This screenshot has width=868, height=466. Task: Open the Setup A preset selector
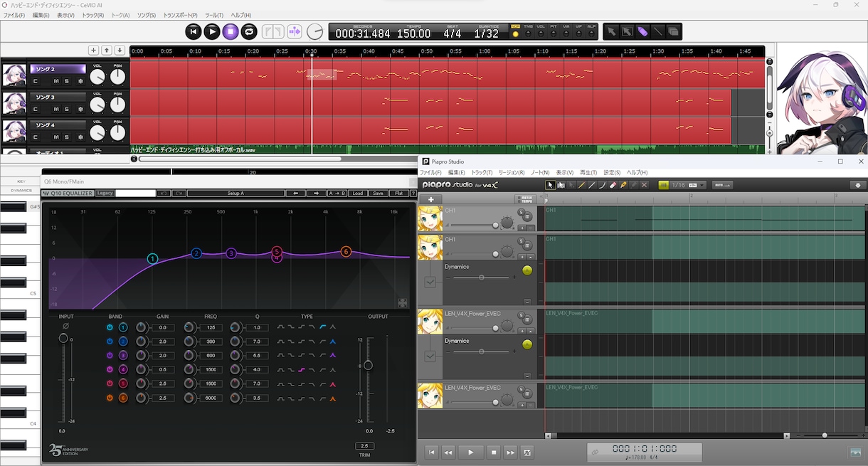[235, 194]
